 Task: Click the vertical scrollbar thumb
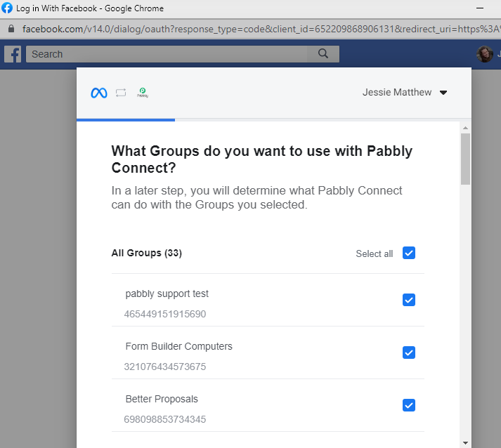point(466,159)
